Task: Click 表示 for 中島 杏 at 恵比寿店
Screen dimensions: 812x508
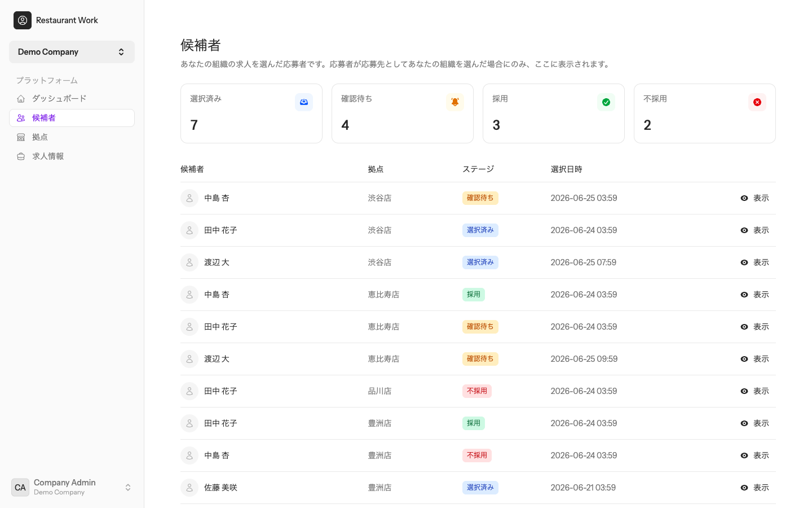Action: [x=755, y=295]
